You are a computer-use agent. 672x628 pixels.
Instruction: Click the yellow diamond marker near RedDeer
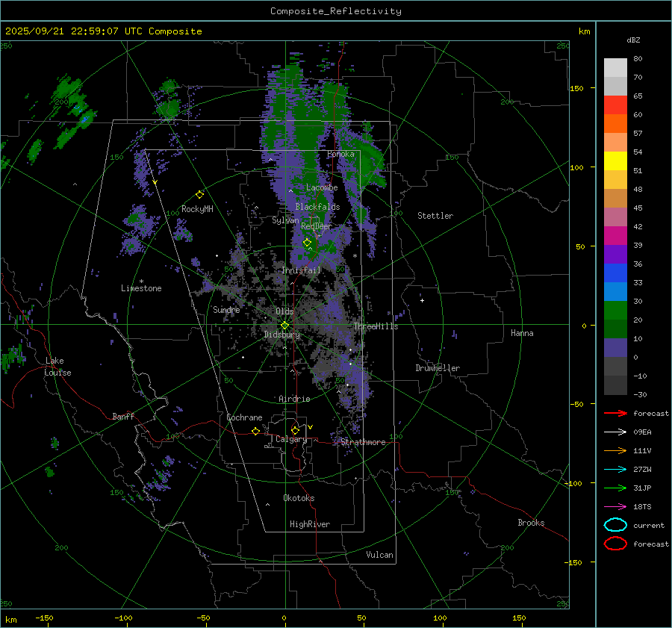[x=307, y=242]
